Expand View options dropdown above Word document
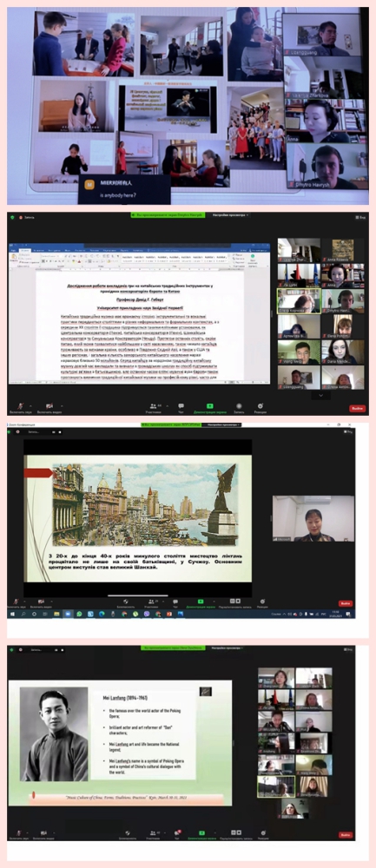 [x=229, y=214]
